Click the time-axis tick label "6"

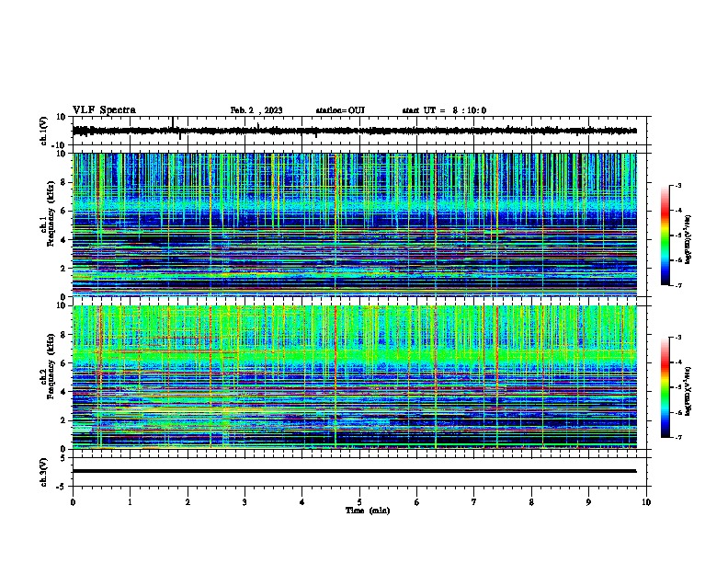pyautogui.click(x=417, y=502)
